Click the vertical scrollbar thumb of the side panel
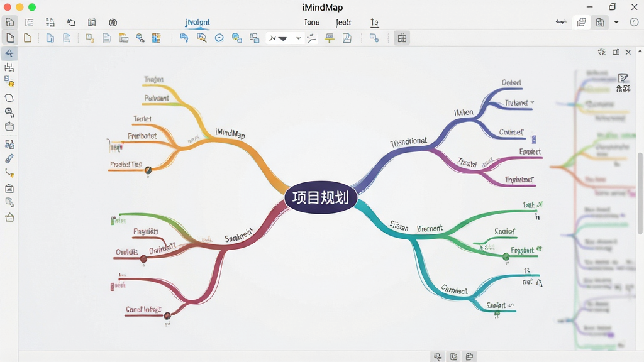 click(640, 193)
